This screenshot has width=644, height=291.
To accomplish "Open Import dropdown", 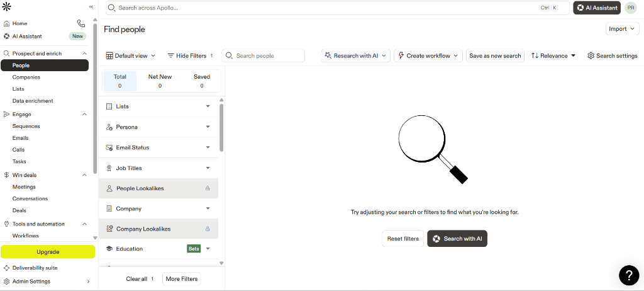I will (x=622, y=29).
